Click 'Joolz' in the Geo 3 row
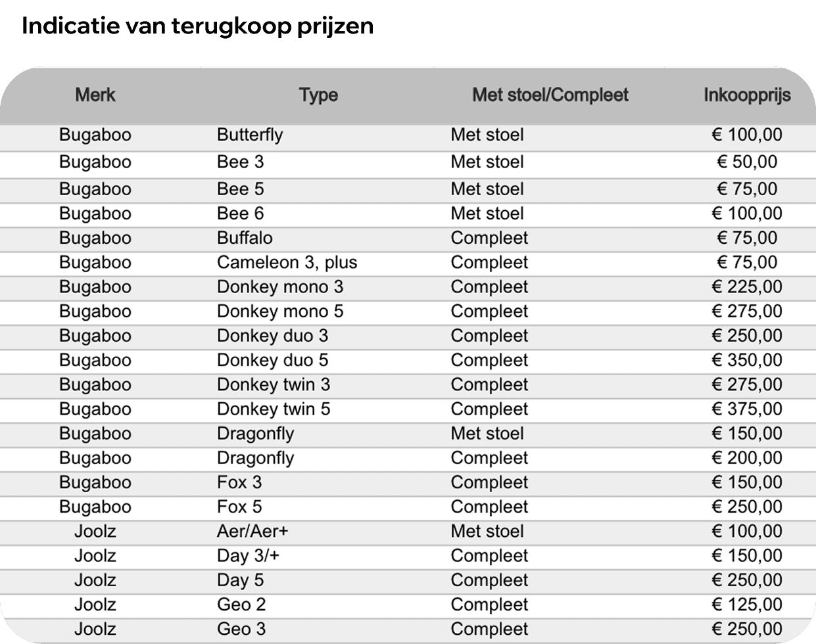 click(95, 629)
